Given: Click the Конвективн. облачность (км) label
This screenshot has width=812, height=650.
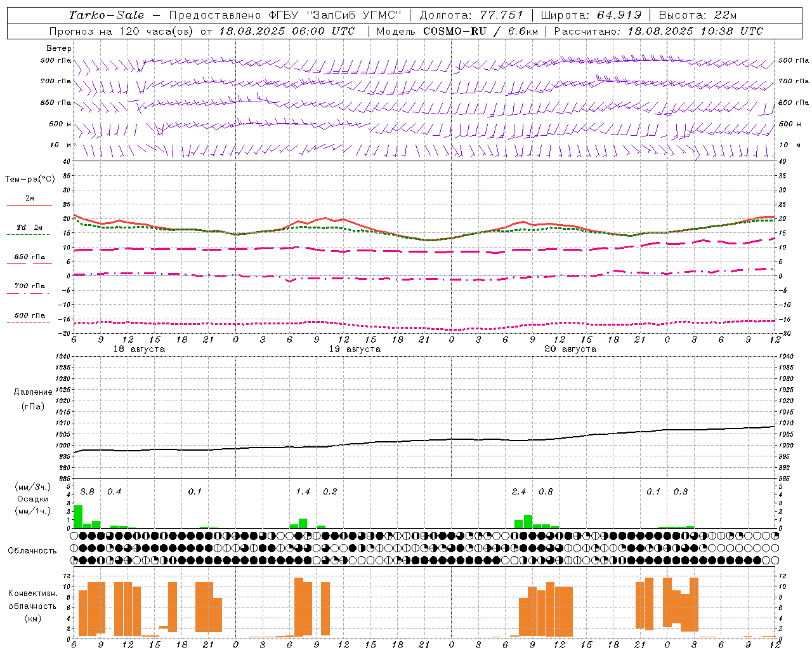Looking at the screenshot, I should click(x=32, y=606).
